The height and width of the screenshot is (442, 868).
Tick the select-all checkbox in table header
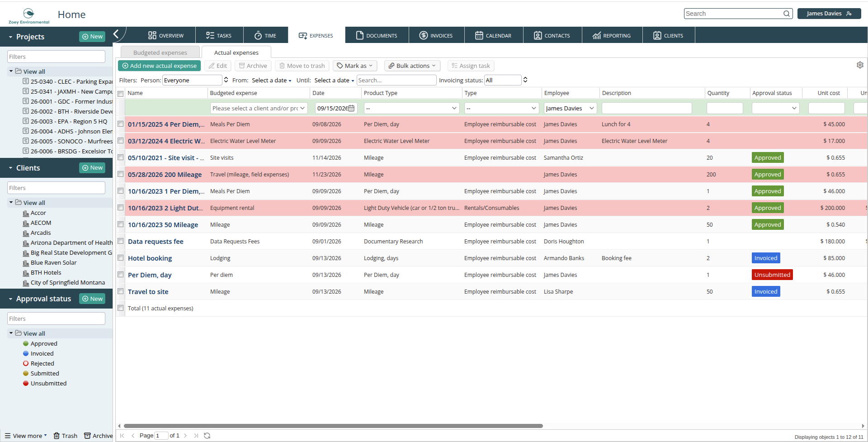pyautogui.click(x=121, y=94)
